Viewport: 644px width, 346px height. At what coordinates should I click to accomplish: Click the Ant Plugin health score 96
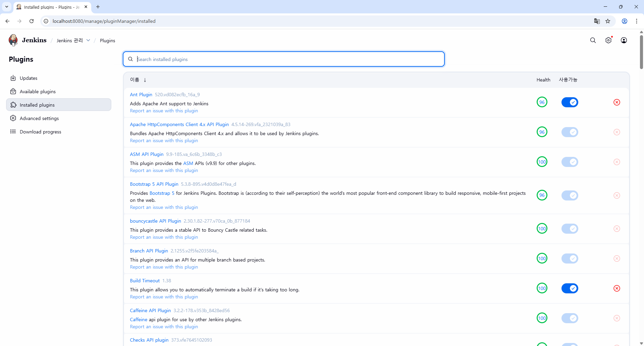click(x=542, y=102)
